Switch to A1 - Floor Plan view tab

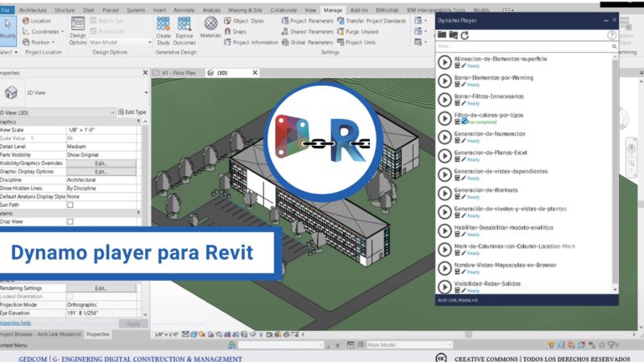click(x=179, y=73)
